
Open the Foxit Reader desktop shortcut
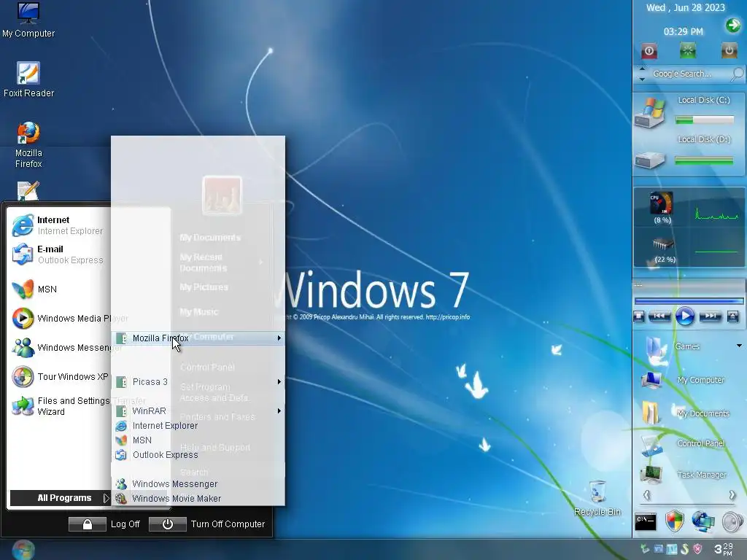pyautogui.click(x=28, y=80)
